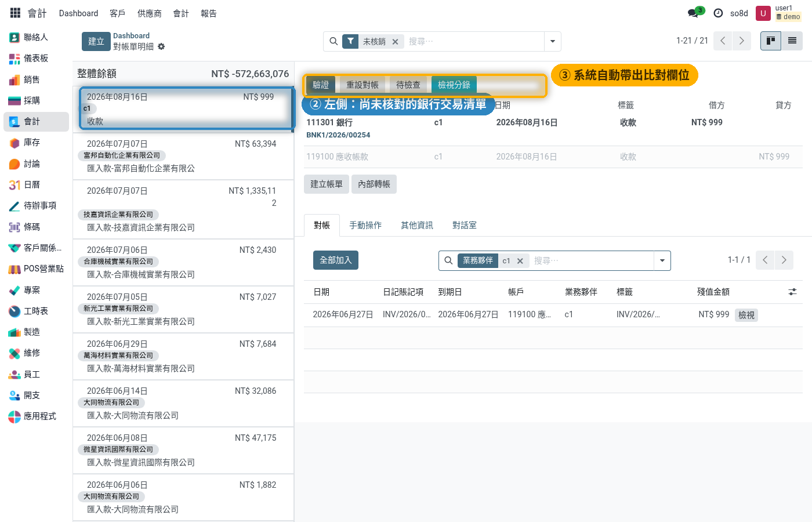This screenshot has width=812, height=522.
Task: Click reconcile tab search input field
Action: pyautogui.click(x=592, y=261)
